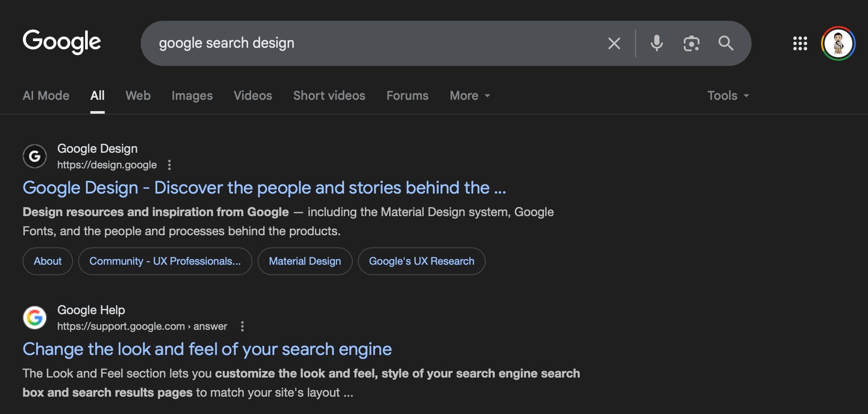Switch to the AI Mode tab
This screenshot has height=414, width=868.
click(46, 95)
